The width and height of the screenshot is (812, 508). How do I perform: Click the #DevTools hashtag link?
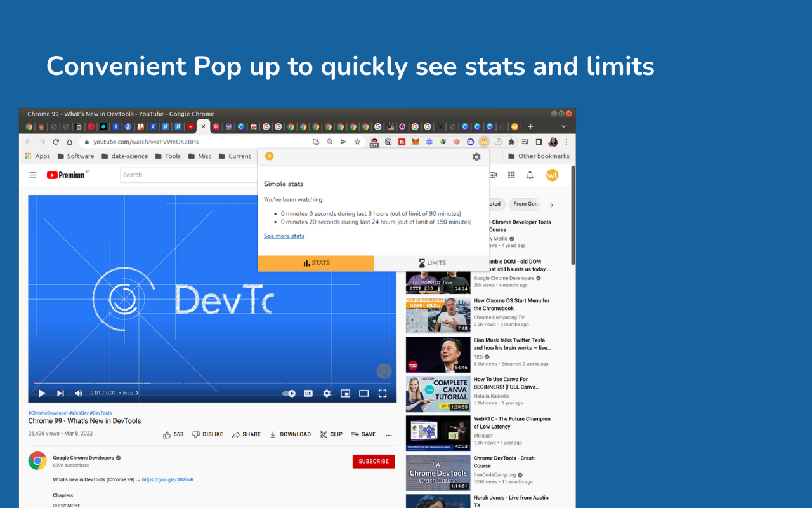101,413
